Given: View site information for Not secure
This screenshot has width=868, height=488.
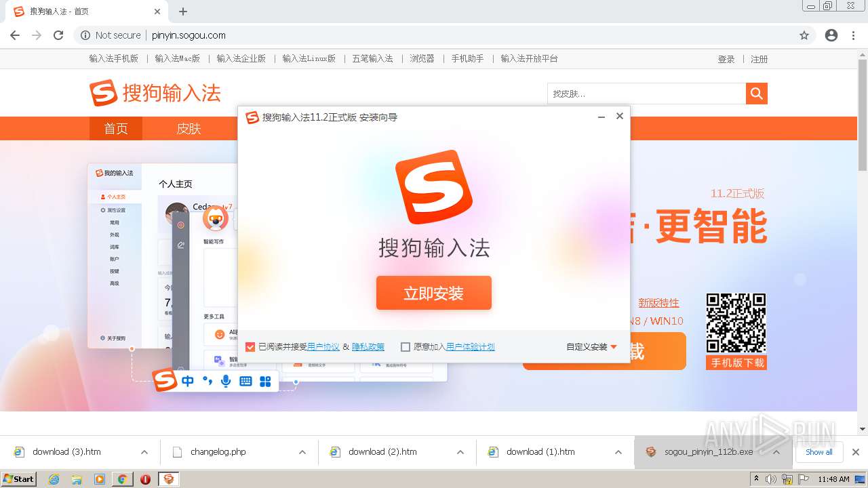Looking at the screenshot, I should [x=111, y=35].
